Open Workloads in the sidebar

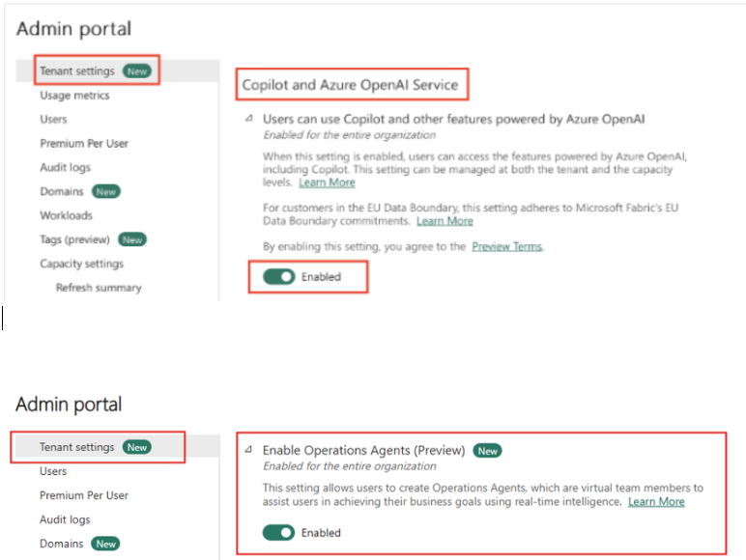(x=66, y=215)
